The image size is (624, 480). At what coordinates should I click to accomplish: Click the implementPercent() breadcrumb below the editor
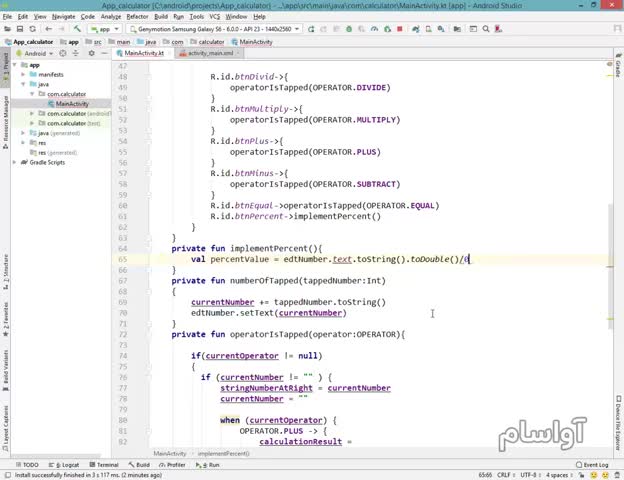223,453
